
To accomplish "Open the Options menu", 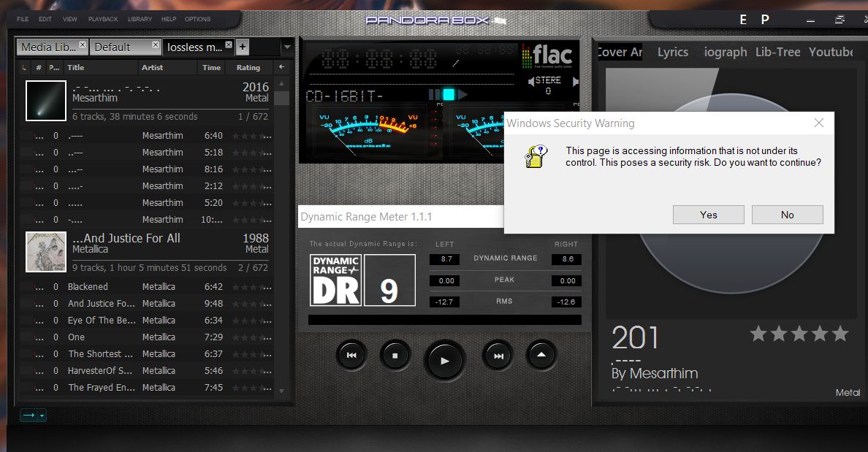I will coord(197,19).
